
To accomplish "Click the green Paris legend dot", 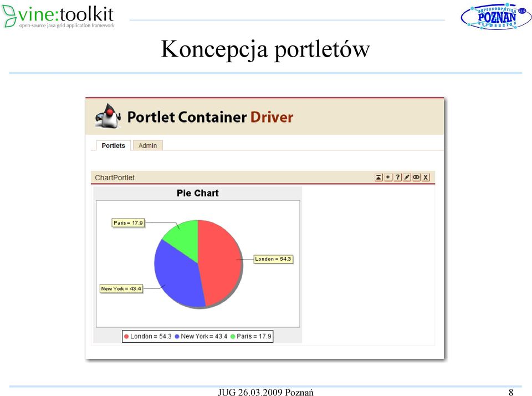I will 233,337.
